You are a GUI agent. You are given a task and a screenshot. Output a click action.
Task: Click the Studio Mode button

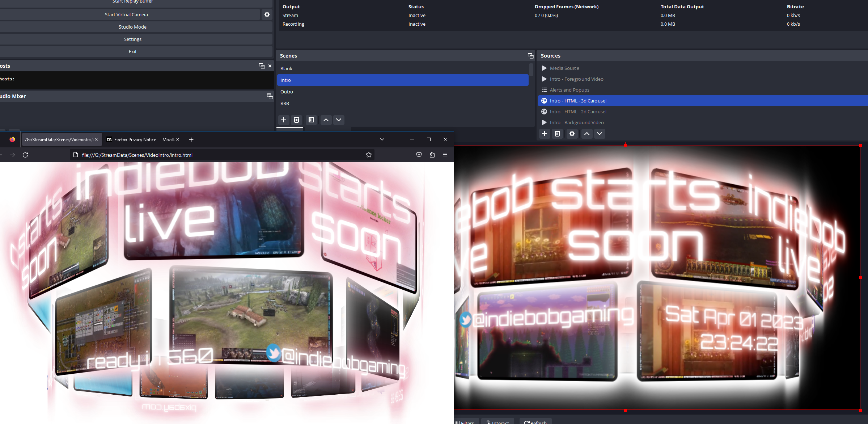pyautogui.click(x=132, y=27)
